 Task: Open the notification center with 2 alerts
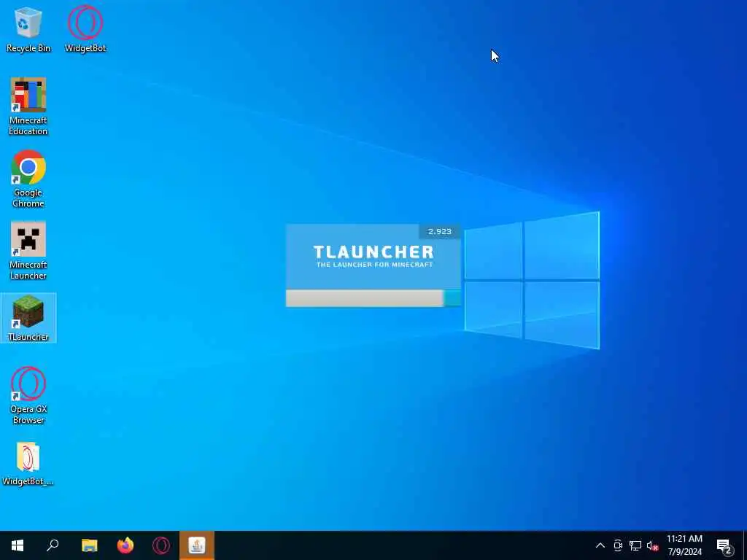724,545
